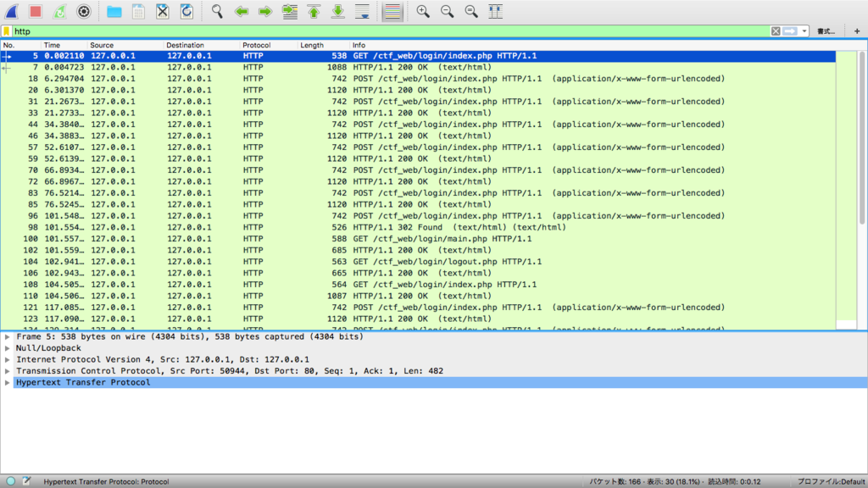
Task: Clear the display filter with X
Action: coord(776,31)
